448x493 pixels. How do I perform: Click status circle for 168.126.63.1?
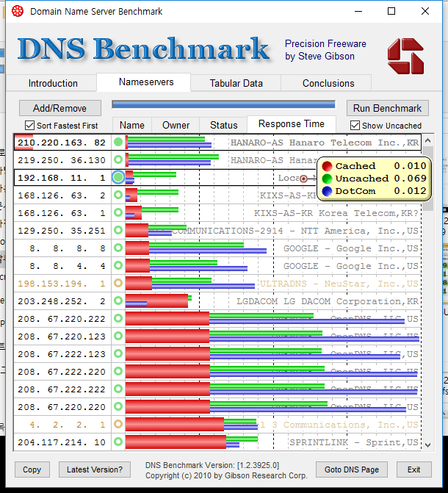(x=118, y=212)
